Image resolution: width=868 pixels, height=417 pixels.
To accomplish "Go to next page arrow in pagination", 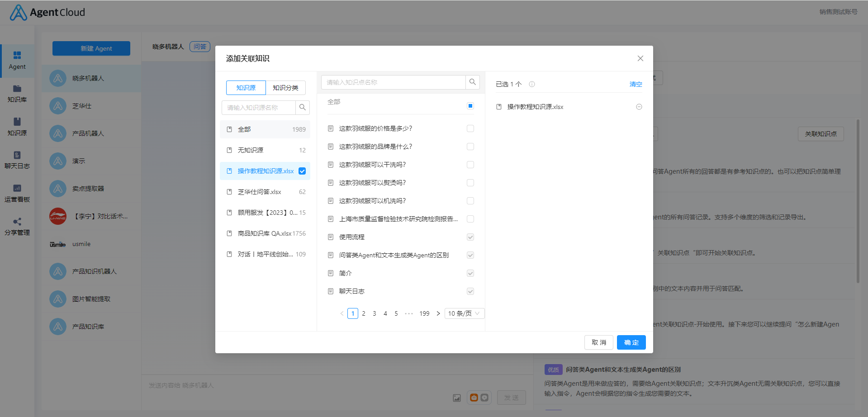I will point(438,313).
